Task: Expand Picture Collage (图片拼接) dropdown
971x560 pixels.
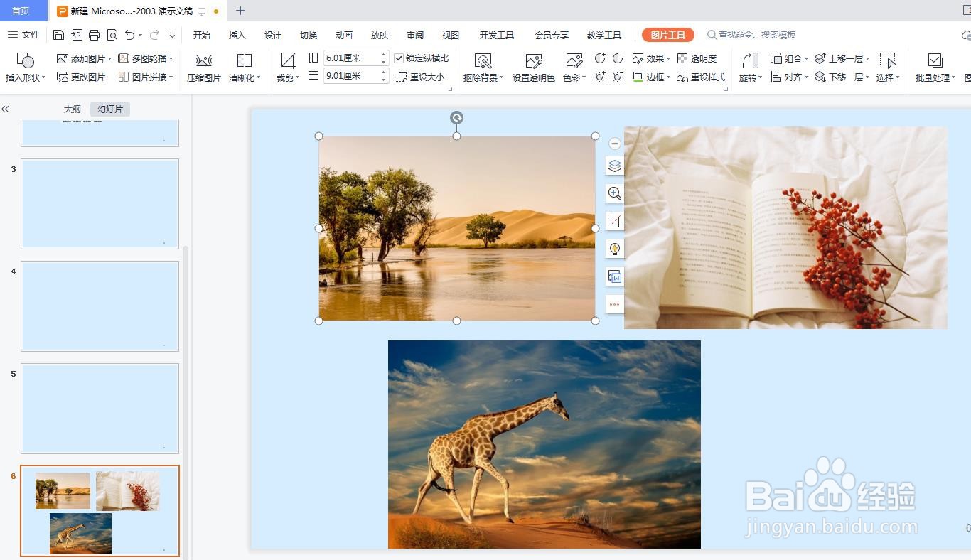Action: (171, 77)
